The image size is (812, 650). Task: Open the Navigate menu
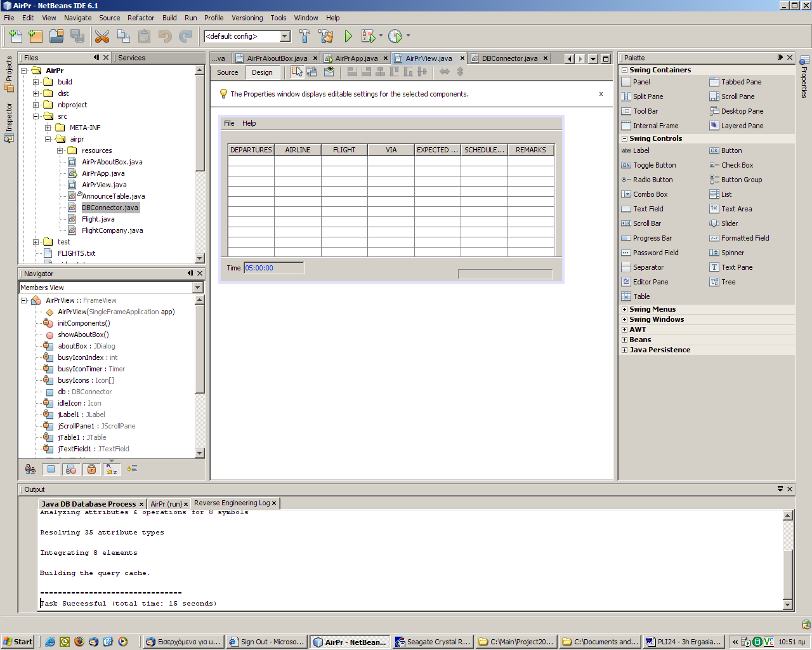[77, 18]
